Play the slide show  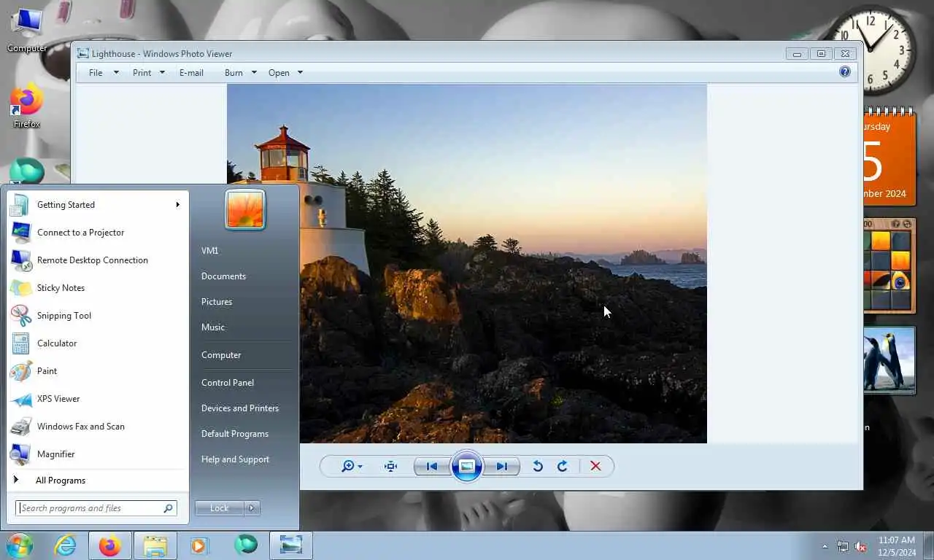click(467, 466)
